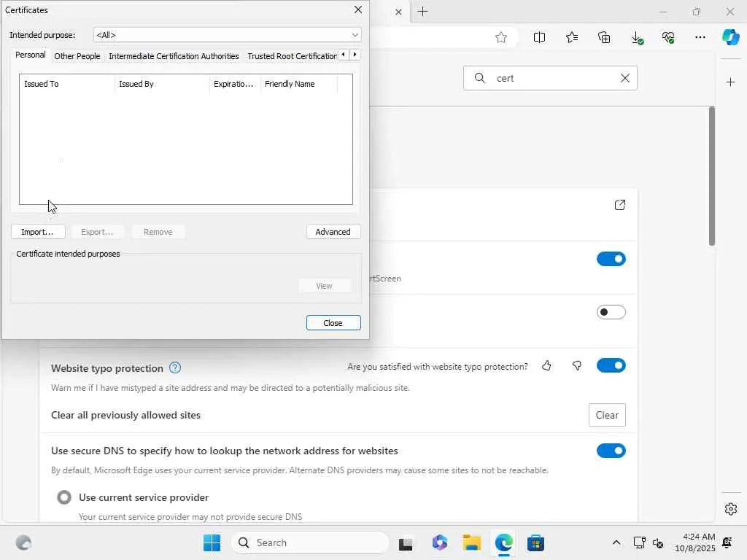Sort by Issued To column header

[67, 84]
